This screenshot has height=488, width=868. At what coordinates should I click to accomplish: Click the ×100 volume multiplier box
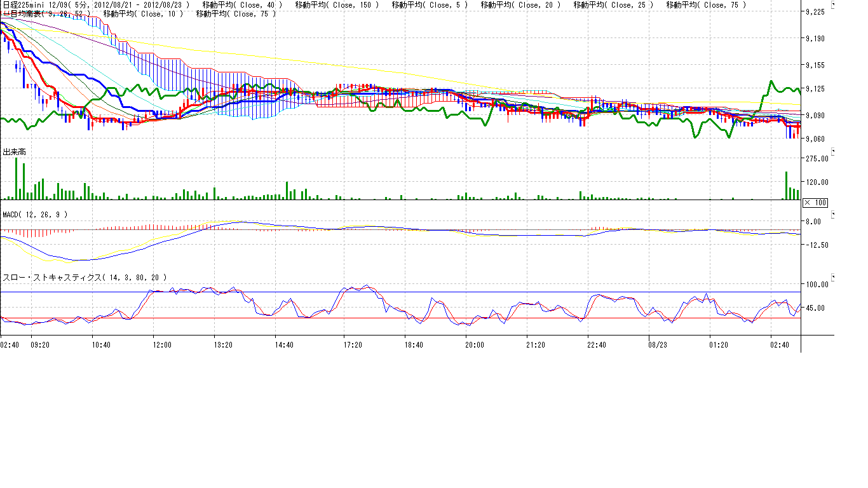[815, 202]
